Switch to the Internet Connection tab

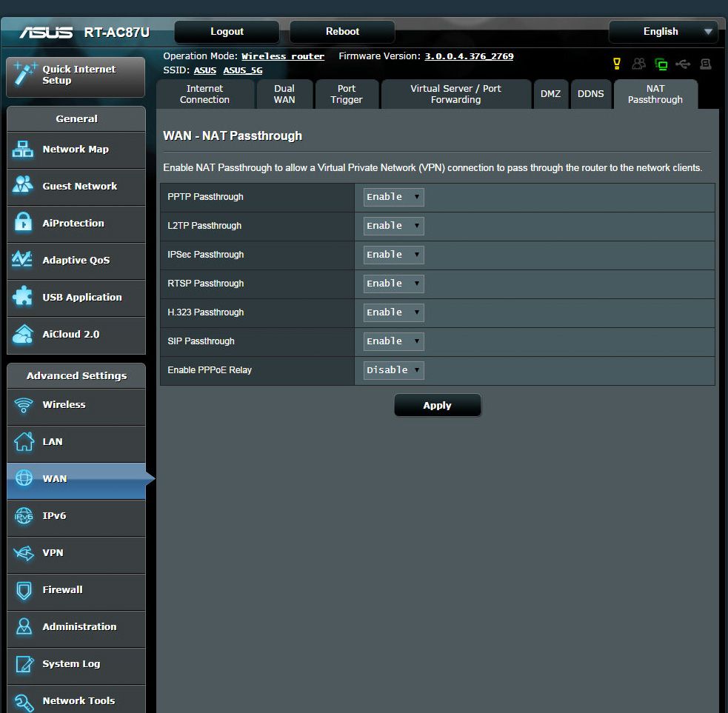coord(204,94)
